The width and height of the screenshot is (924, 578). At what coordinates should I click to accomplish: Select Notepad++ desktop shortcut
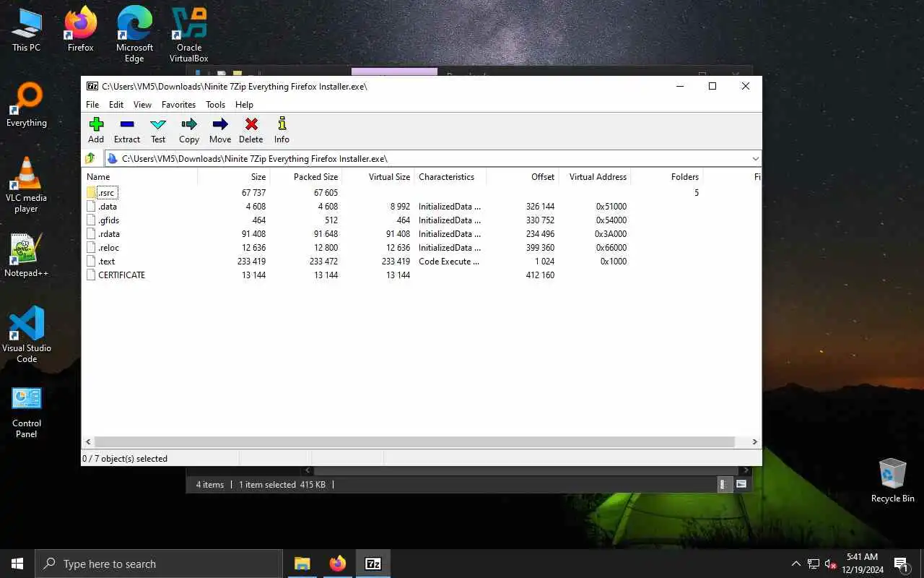click(x=26, y=255)
